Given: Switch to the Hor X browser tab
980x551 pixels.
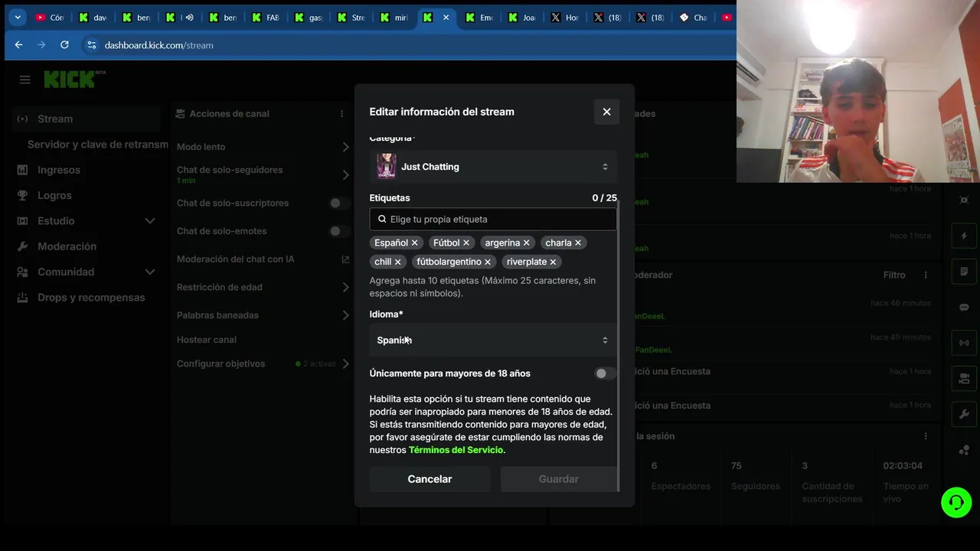Looking at the screenshot, I should 565,18.
